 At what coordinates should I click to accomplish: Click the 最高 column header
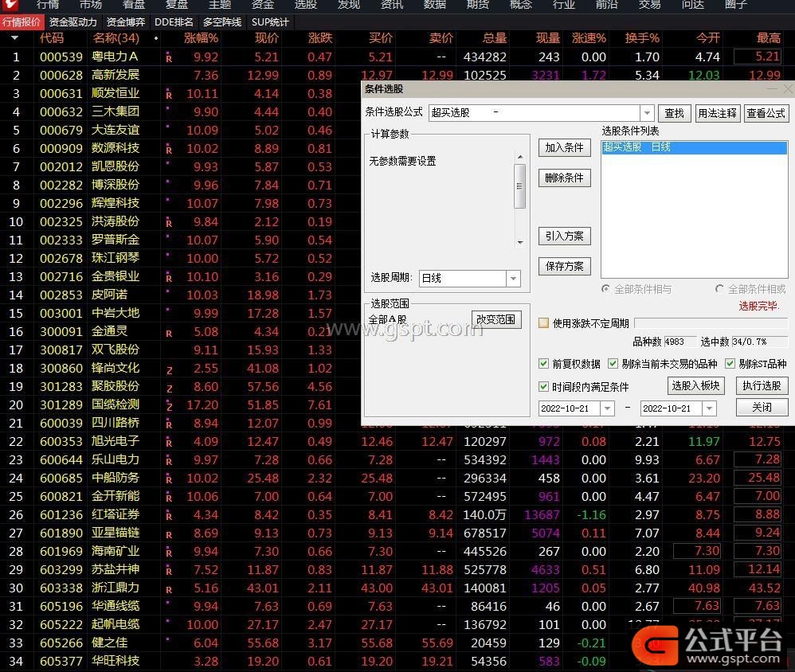point(768,38)
